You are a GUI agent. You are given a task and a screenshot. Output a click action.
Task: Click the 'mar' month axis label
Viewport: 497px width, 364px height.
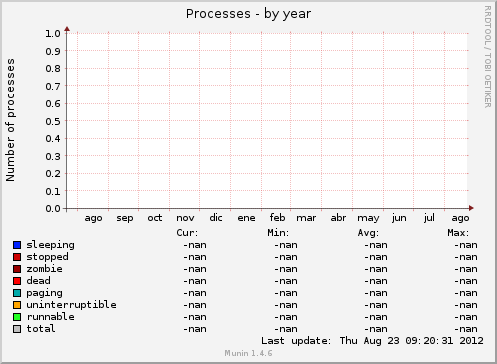pos(306,218)
